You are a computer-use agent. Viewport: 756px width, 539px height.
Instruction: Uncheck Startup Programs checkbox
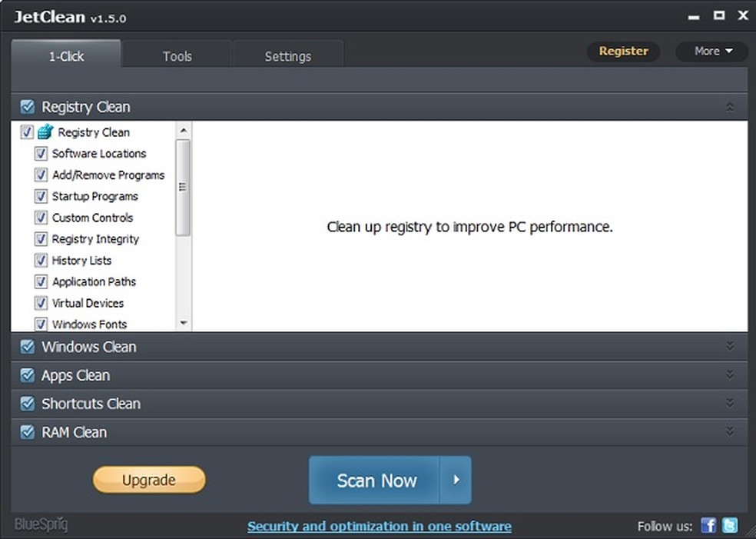[41, 196]
